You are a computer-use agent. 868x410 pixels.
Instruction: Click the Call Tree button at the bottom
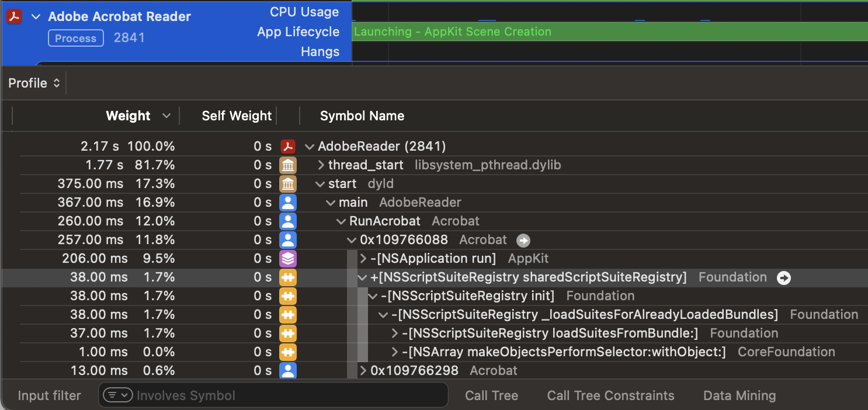point(491,395)
